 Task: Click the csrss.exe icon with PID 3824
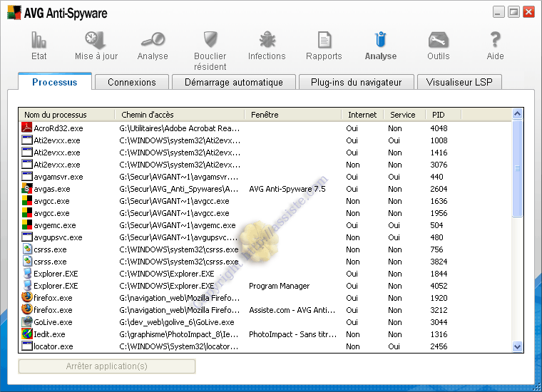click(x=27, y=261)
